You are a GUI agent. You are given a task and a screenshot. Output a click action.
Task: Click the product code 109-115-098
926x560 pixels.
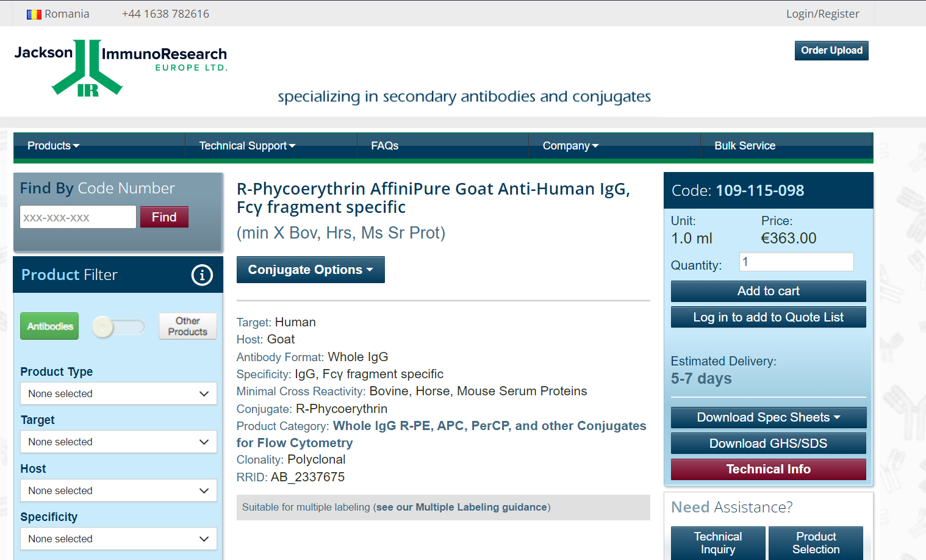759,190
